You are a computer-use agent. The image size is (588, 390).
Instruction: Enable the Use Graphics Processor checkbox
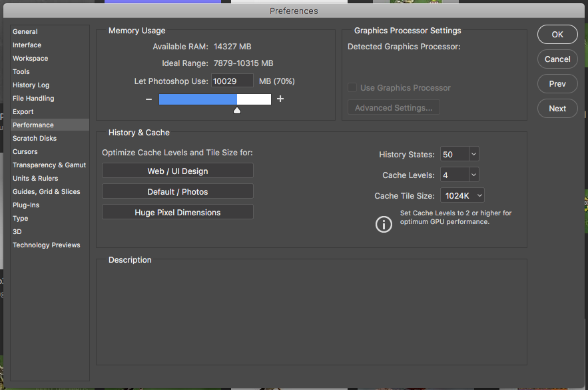[352, 87]
